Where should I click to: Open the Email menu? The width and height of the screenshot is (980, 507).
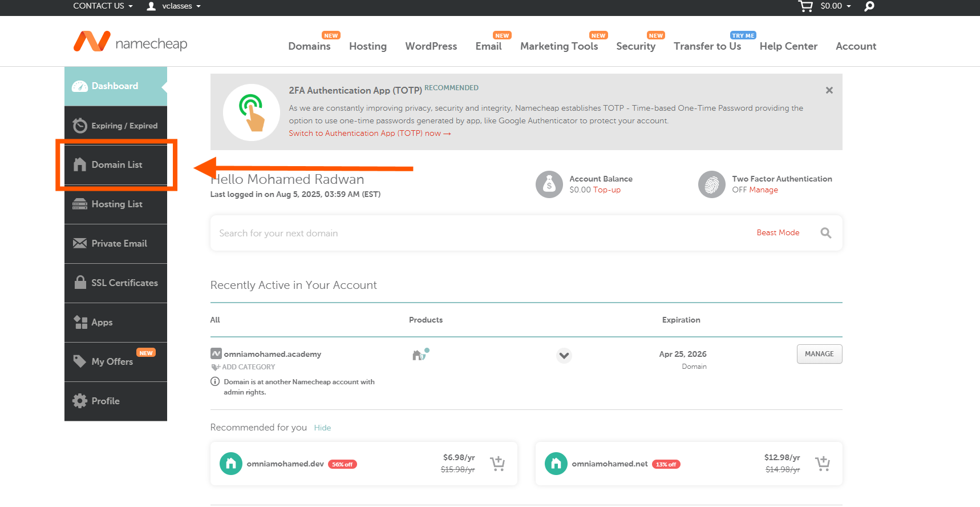(x=489, y=46)
